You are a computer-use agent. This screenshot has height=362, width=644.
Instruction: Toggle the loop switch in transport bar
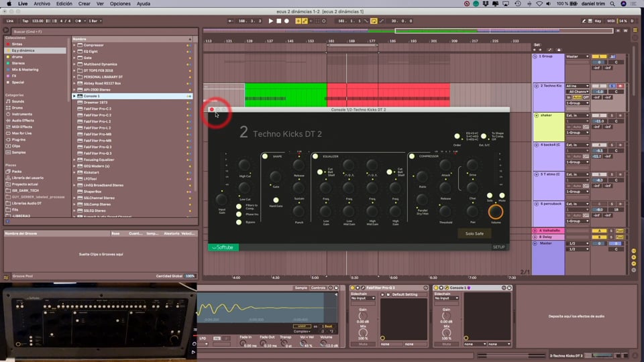point(374,21)
